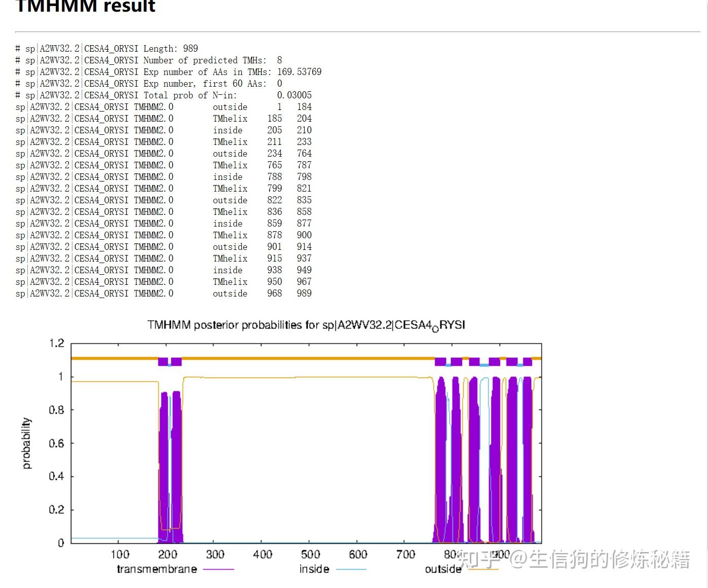Select the "100" tick on the plot's horizontal axis
The width and height of the screenshot is (708, 588).
120,555
